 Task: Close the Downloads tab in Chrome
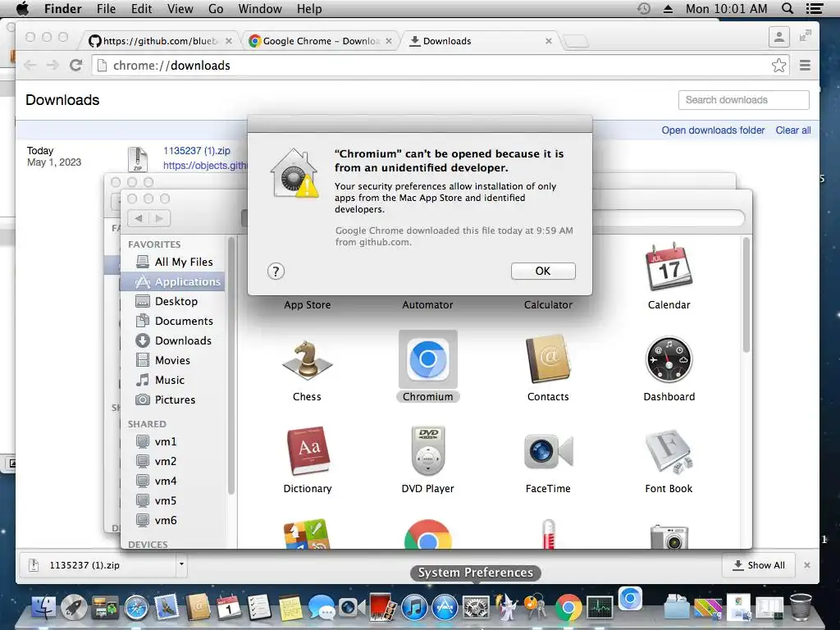[x=549, y=41]
